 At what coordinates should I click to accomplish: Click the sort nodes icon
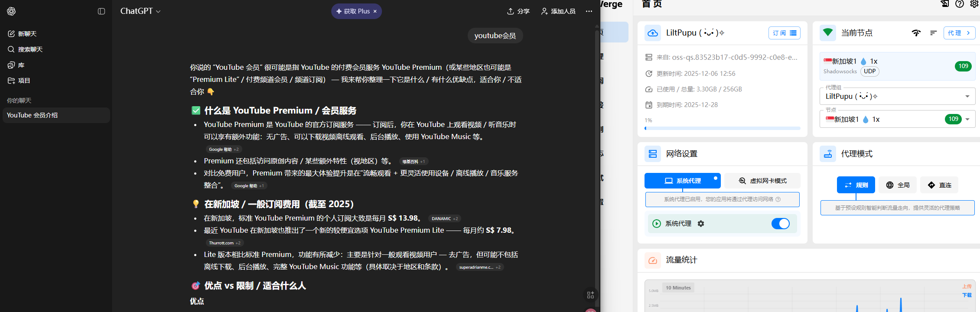point(933,33)
